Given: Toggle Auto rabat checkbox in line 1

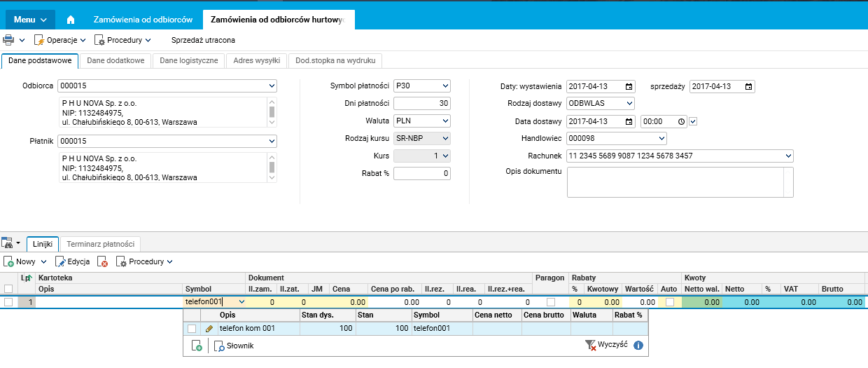Looking at the screenshot, I should point(670,302).
